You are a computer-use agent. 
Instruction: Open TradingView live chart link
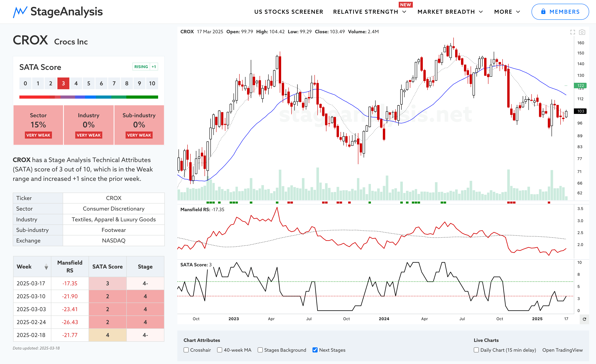click(x=562, y=350)
